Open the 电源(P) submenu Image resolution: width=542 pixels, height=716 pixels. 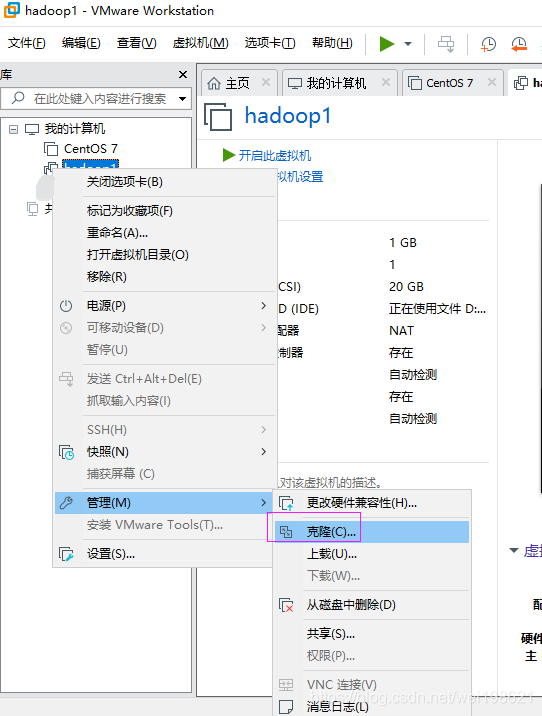point(165,306)
